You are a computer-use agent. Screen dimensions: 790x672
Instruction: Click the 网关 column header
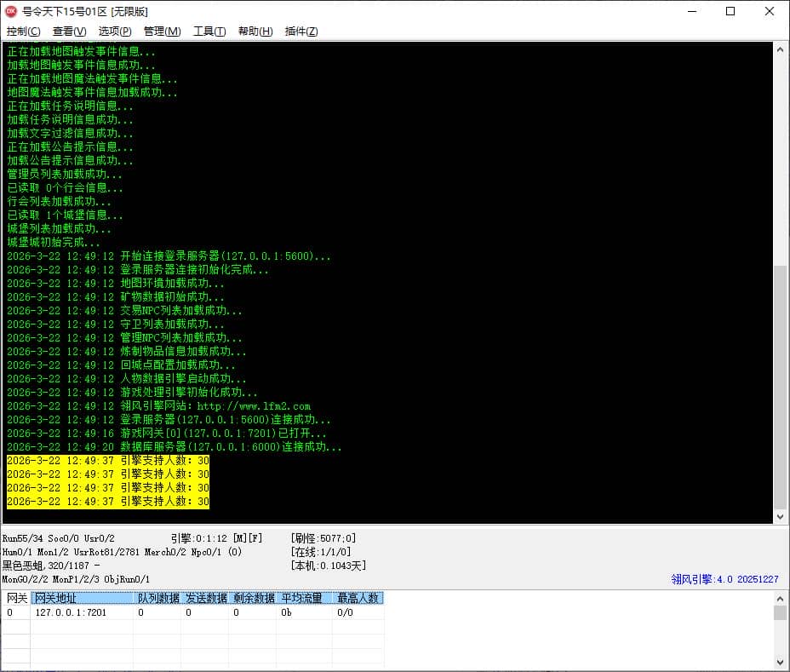[17, 598]
